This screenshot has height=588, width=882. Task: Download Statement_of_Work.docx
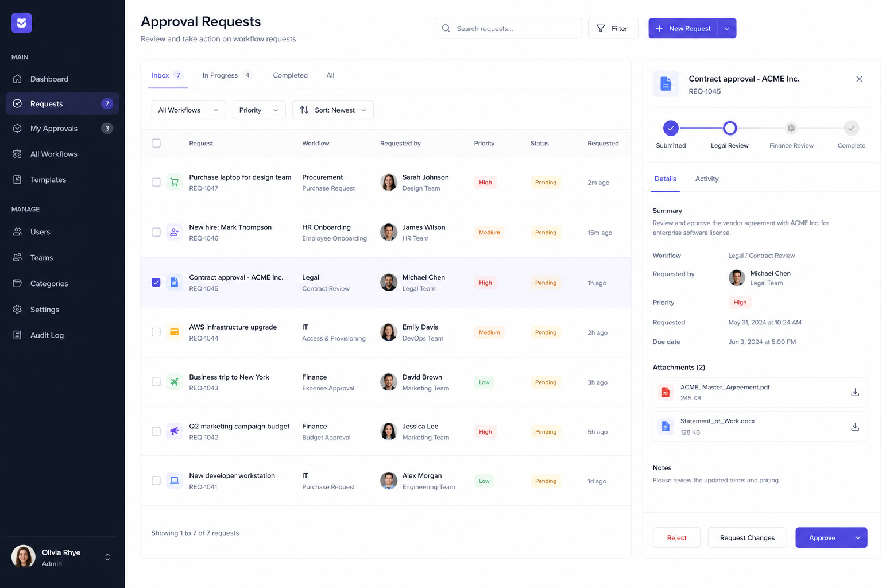[855, 427]
